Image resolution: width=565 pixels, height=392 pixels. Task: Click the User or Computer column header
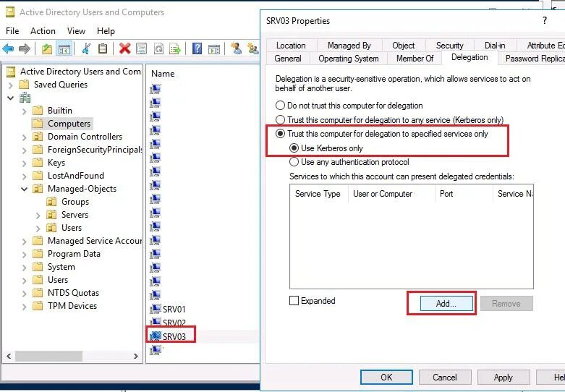tap(391, 194)
